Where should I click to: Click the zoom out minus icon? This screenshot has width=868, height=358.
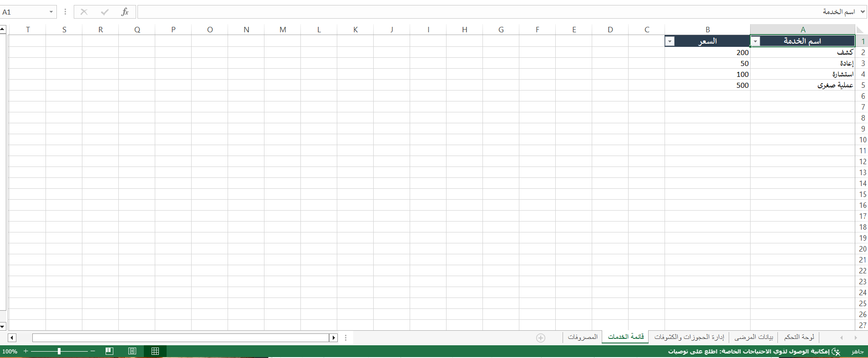coord(93,351)
